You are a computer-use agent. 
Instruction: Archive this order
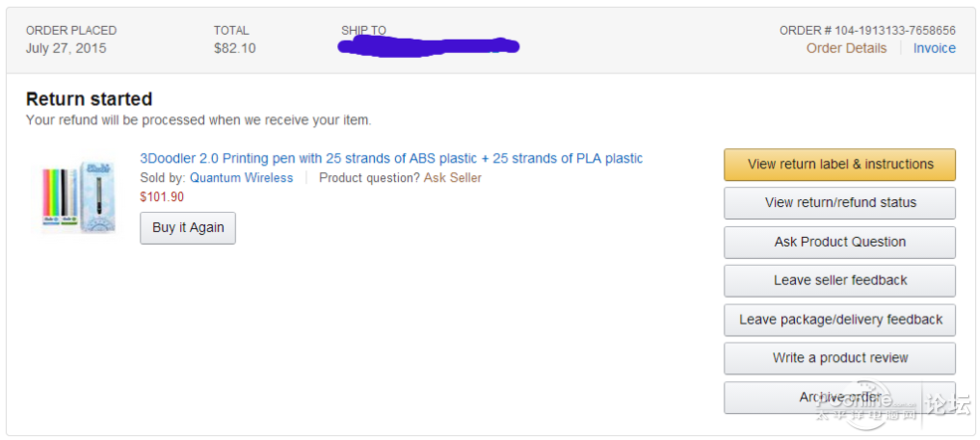coord(840,397)
